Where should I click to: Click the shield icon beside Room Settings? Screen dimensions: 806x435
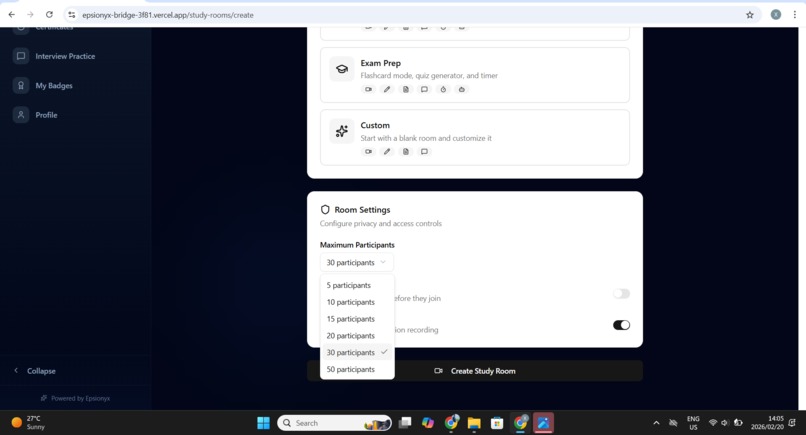point(325,210)
